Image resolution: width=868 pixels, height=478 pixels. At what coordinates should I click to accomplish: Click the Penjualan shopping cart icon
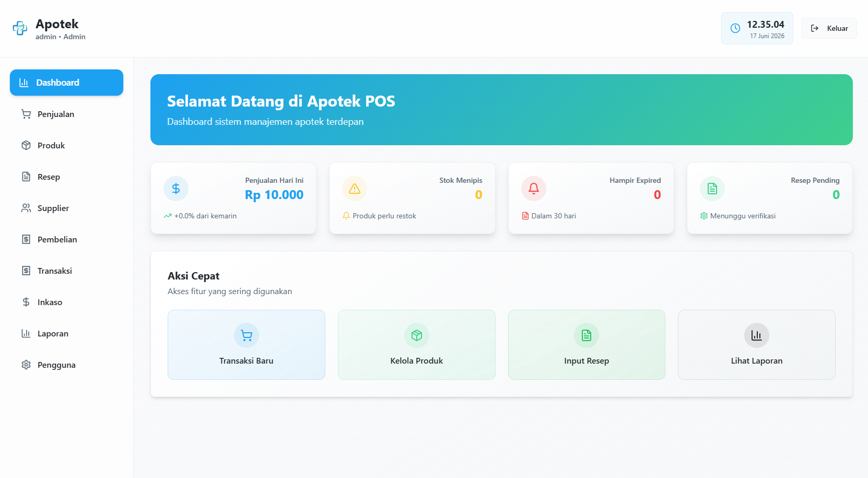click(x=26, y=114)
